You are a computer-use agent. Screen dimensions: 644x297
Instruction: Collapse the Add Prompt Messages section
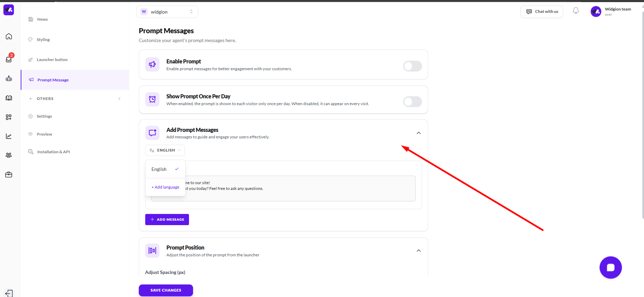point(419,133)
